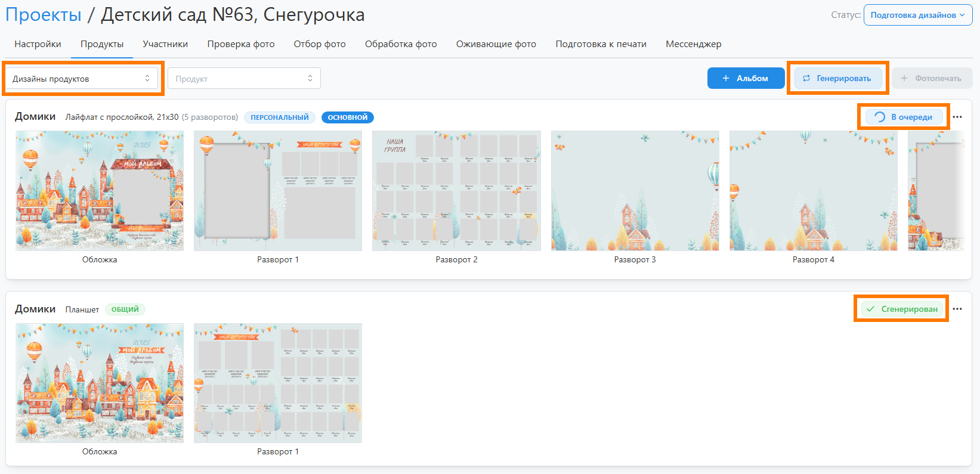Open the Разворот 2 group page thumbnail
This screenshot has height=474, width=980.
pyautogui.click(x=456, y=191)
